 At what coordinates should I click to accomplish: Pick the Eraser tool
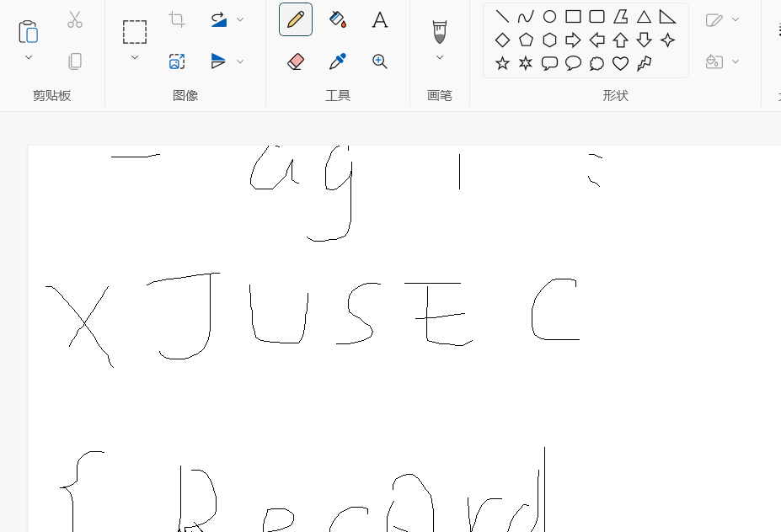click(x=296, y=61)
